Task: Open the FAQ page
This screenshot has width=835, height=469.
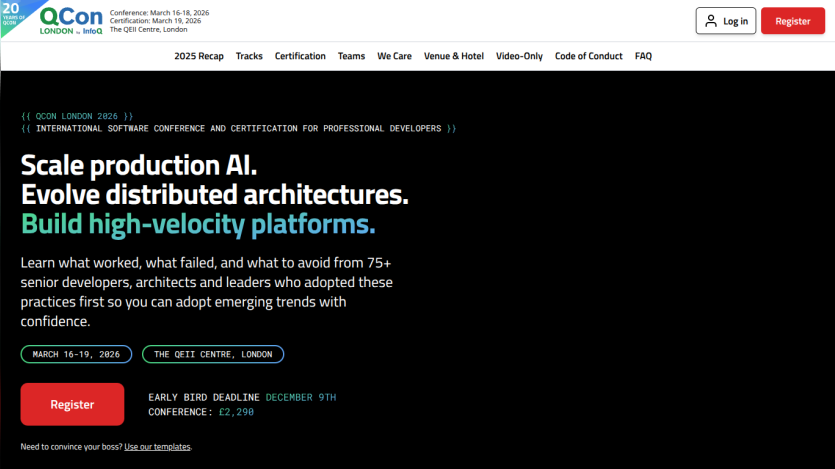Action: click(643, 56)
